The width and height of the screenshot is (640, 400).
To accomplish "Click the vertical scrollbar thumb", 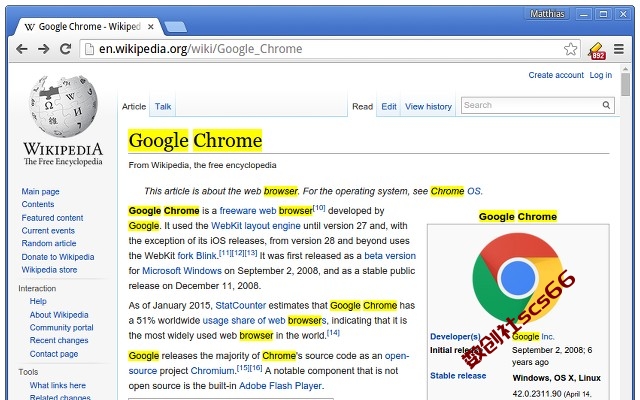I will 625,85.
